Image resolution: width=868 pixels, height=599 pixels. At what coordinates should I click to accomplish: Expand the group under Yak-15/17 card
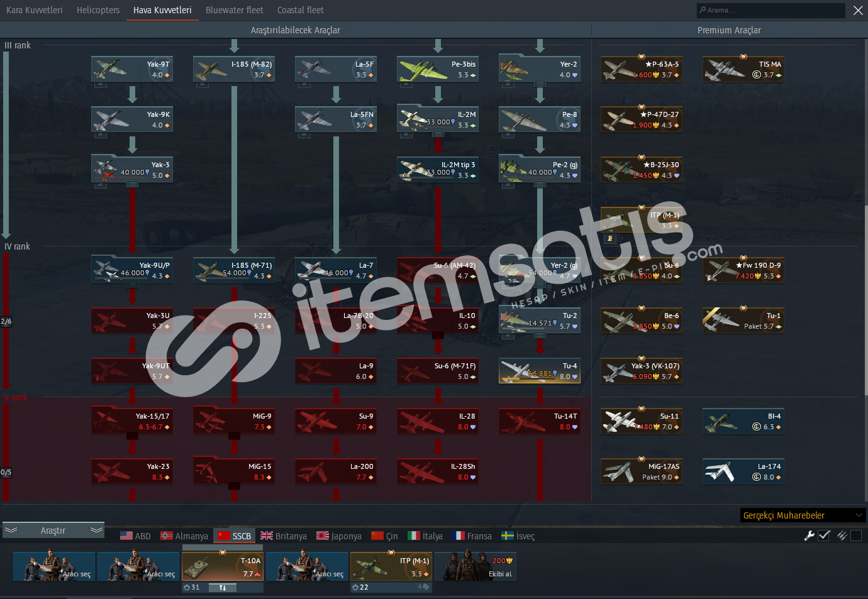click(132, 436)
